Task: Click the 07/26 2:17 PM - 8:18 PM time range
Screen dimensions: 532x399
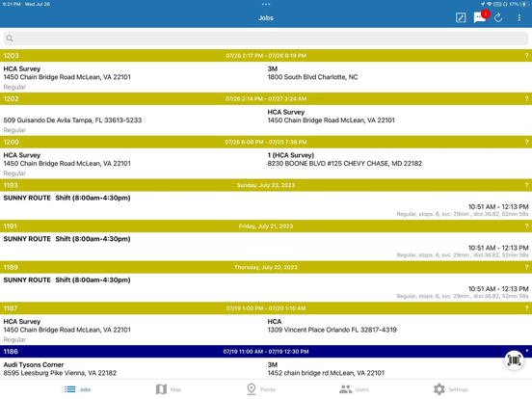Action: 266,56
